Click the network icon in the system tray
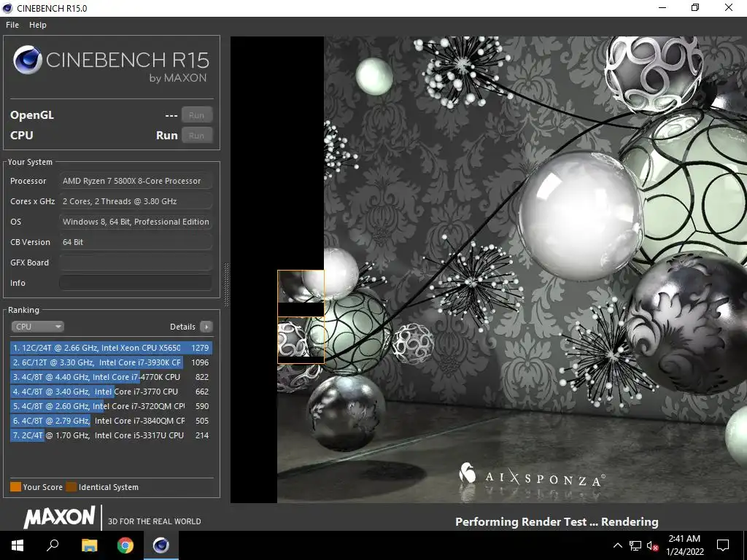Screen dimensions: 747x560 [x=635, y=545]
